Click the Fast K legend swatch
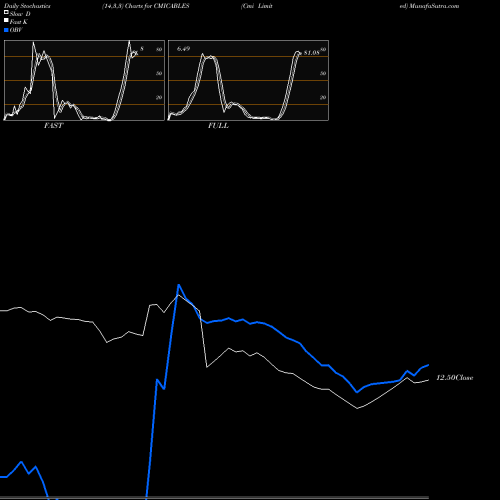500x500 pixels. coord(6,20)
